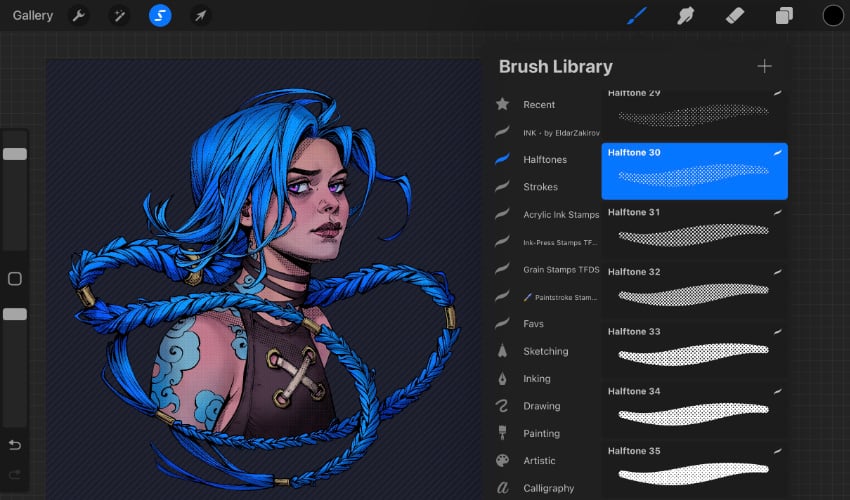Toggle the Selection tool

click(x=160, y=16)
